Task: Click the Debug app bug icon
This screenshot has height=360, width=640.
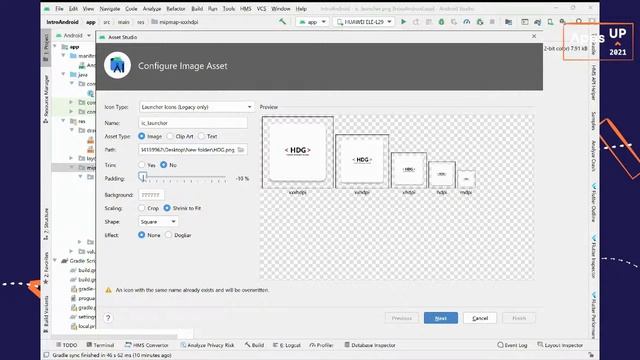Action: pyautogui.click(x=441, y=22)
